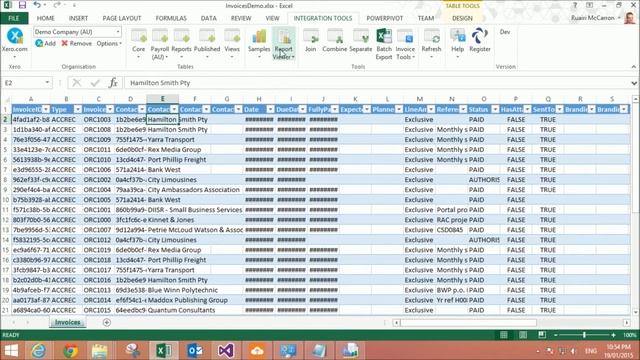The width and height of the screenshot is (640, 360).
Task: Switch to Page Layout view
Action: pyautogui.click(x=523, y=335)
